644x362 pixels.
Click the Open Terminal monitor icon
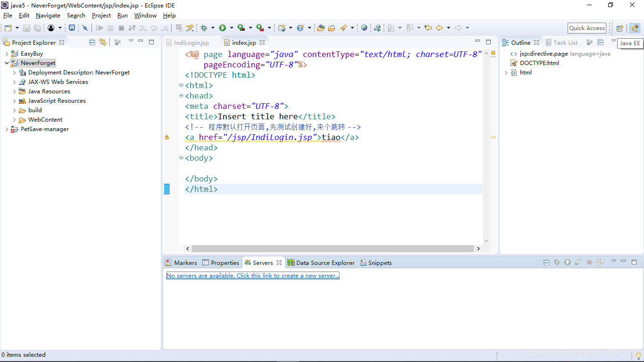tap(72, 28)
